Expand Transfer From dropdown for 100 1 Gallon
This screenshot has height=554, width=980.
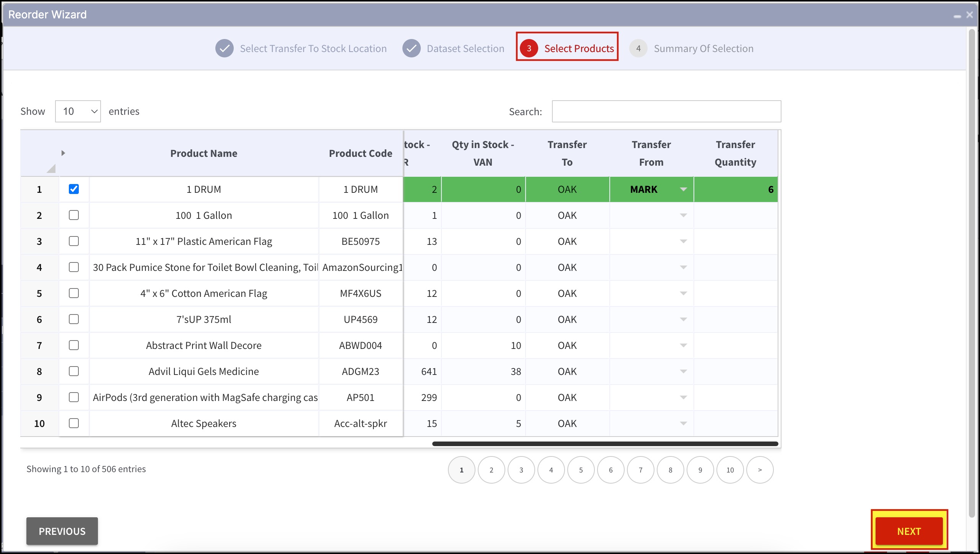pos(683,215)
